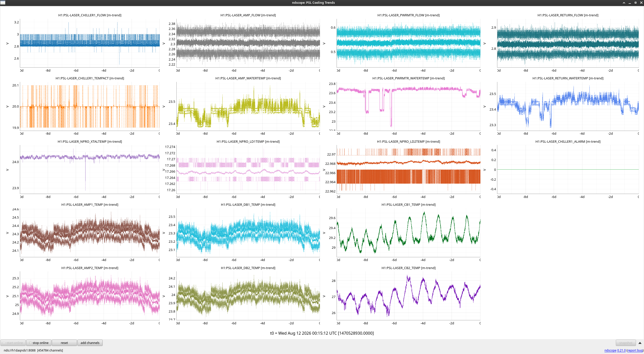Click the greyed start online button
Screen dimensions: 644x354
click(13, 343)
